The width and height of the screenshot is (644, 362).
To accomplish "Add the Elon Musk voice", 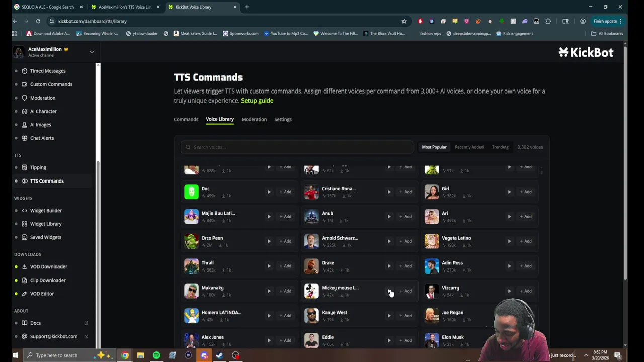I will click(x=525, y=340).
